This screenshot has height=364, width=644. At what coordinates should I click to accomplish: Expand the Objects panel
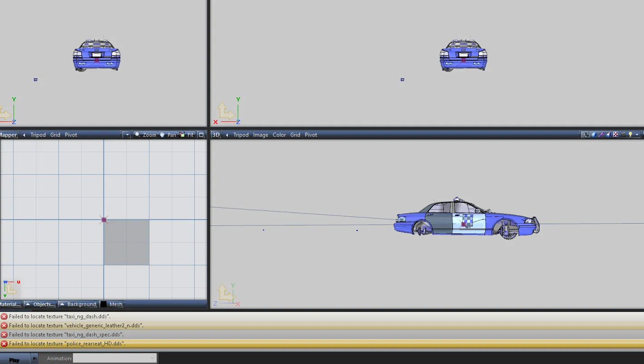tap(40, 304)
